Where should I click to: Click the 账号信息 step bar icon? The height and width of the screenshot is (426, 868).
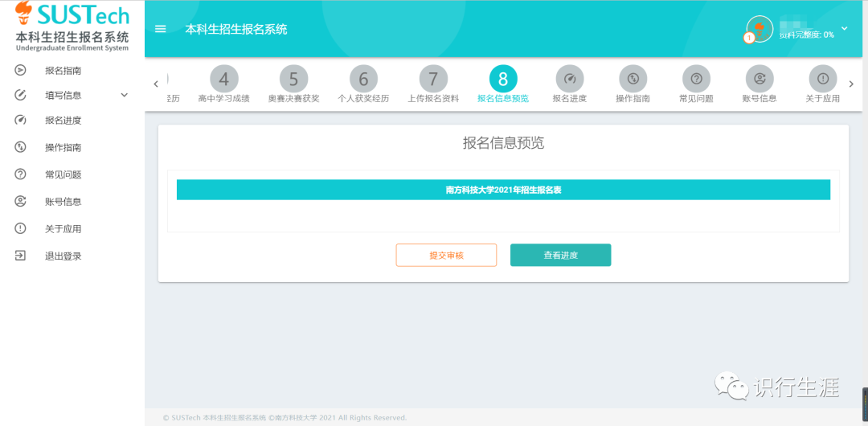pos(759,80)
